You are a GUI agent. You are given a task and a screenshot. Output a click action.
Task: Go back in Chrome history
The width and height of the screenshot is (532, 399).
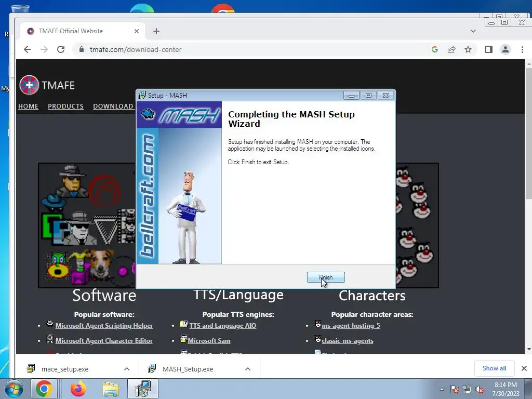[28, 49]
